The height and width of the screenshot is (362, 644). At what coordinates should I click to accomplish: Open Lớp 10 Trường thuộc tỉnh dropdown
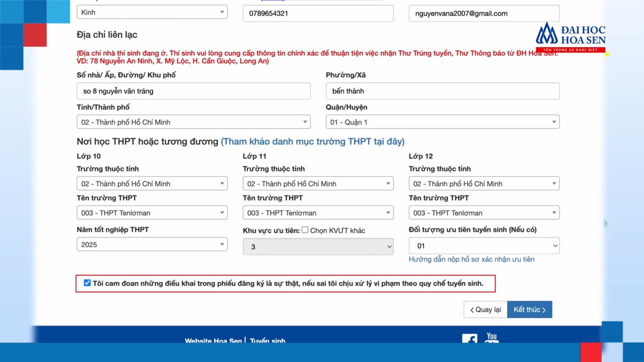[x=152, y=184]
